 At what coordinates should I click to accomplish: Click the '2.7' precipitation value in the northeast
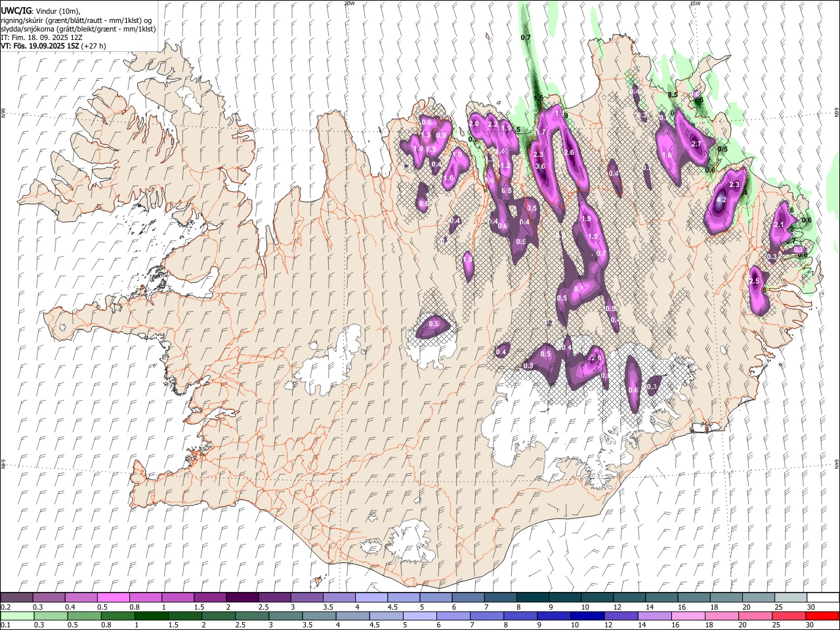click(x=697, y=144)
